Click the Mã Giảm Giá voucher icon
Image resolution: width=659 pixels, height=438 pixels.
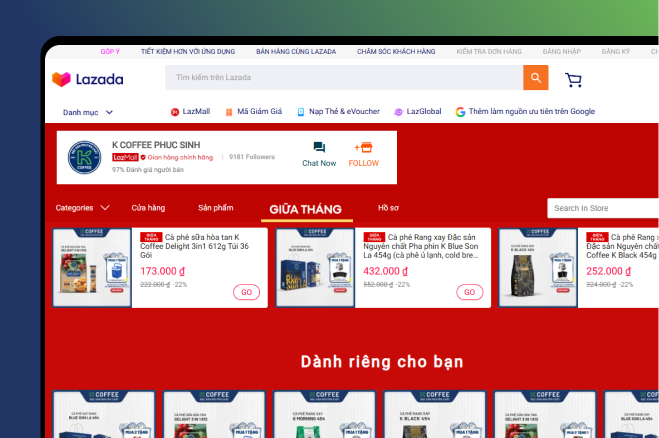(229, 112)
